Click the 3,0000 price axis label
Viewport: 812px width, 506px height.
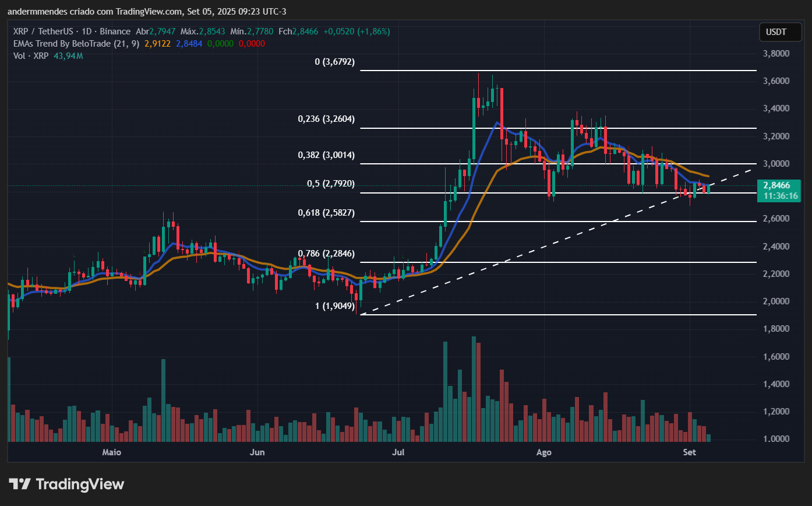pyautogui.click(x=776, y=164)
